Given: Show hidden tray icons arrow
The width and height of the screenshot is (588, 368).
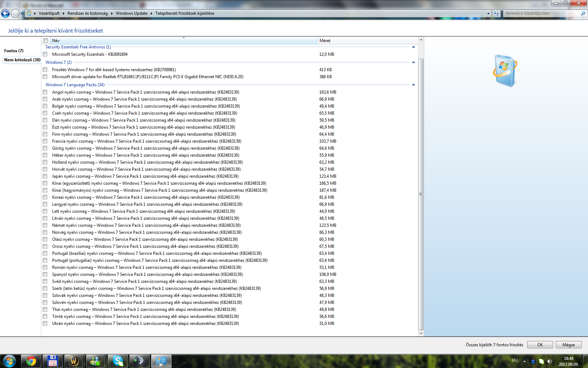Looking at the screenshot, I should [x=524, y=361].
